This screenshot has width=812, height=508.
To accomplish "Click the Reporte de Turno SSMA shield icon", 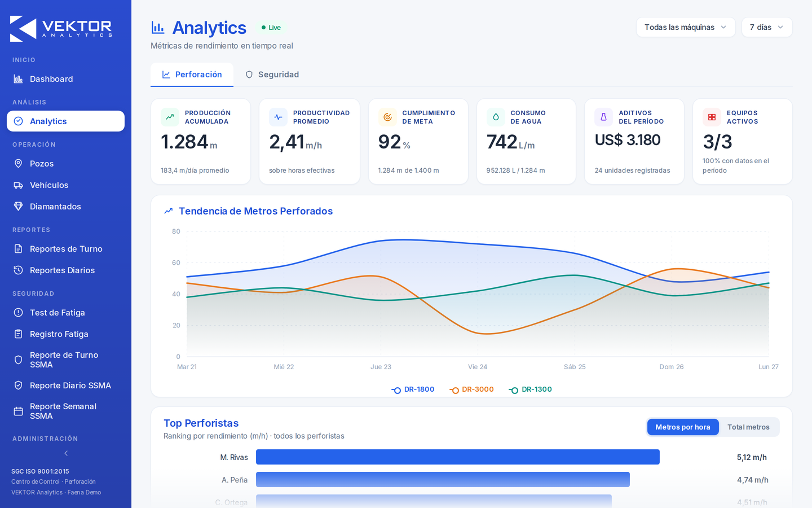I will tap(18, 360).
